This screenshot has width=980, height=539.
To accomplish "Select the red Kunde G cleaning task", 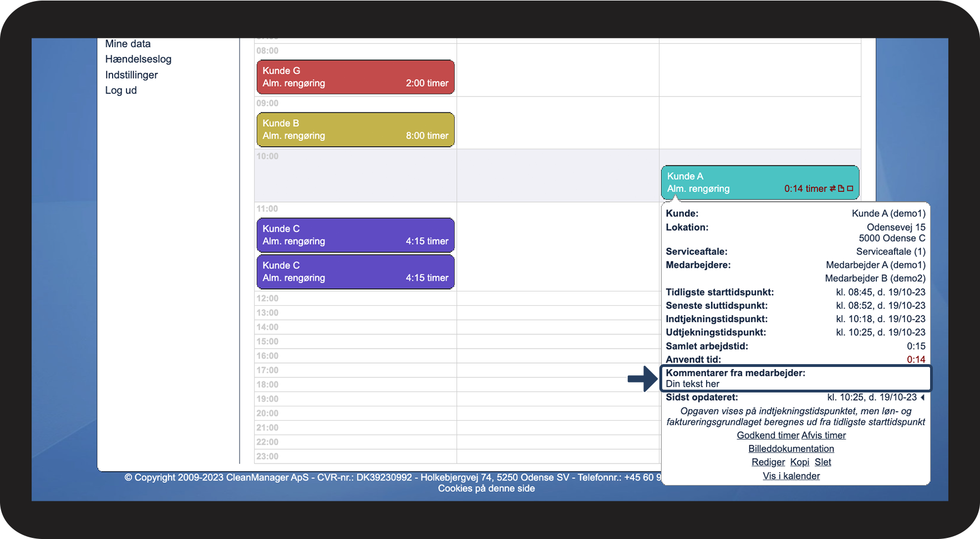I will point(356,77).
